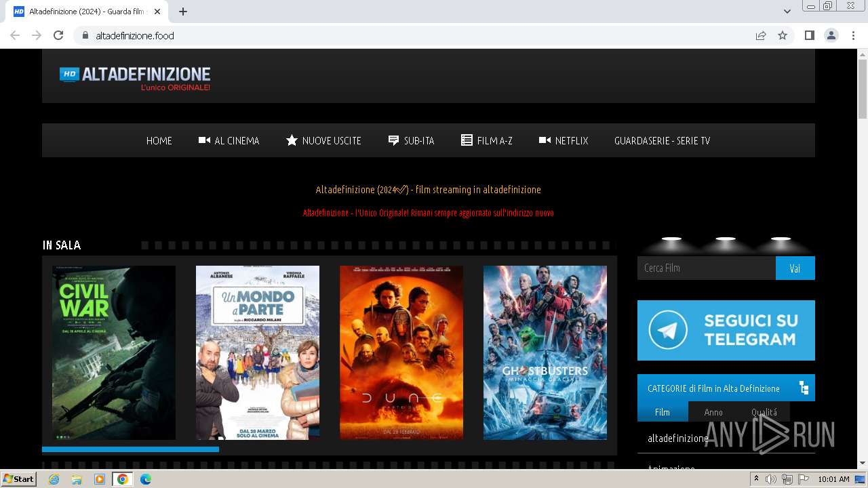Click the browser forward arrow
868x488 pixels.
37,35
